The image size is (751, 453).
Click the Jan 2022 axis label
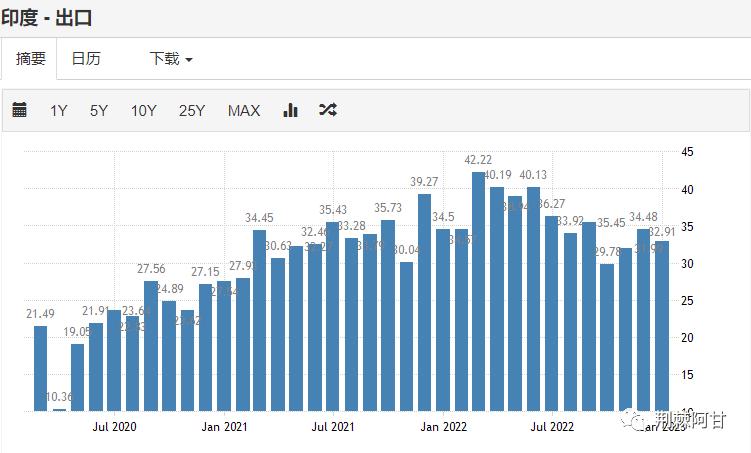click(442, 427)
